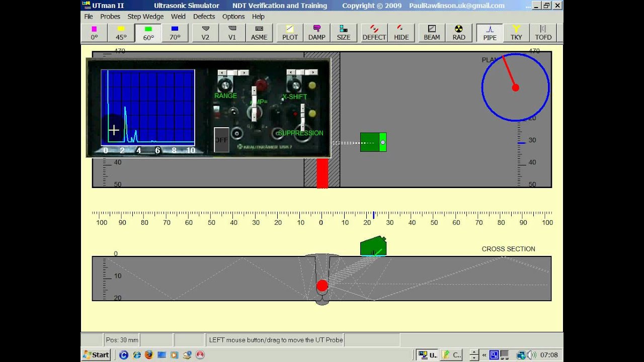Select the 45° probe
The height and width of the screenshot is (362, 644).
click(121, 33)
